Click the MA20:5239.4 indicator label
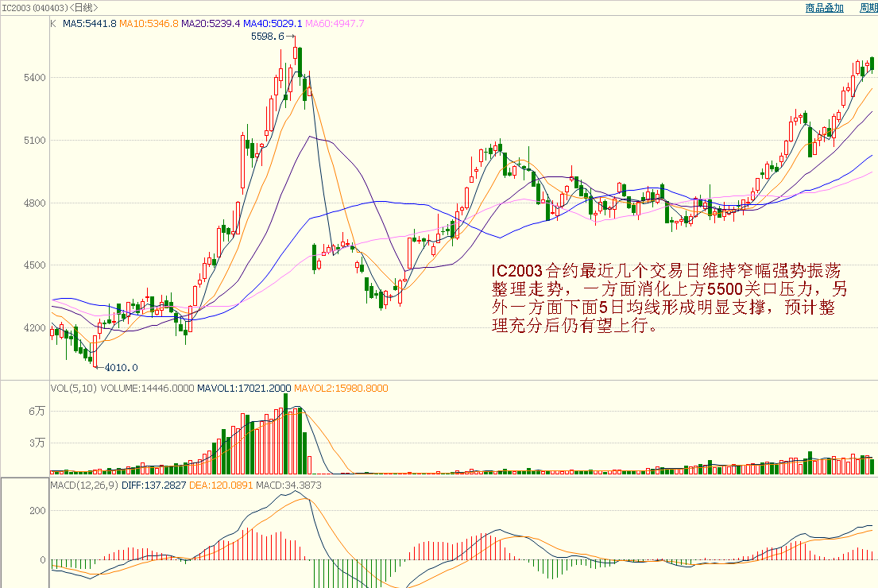Viewport: 878px width, 588px height. coord(211,24)
